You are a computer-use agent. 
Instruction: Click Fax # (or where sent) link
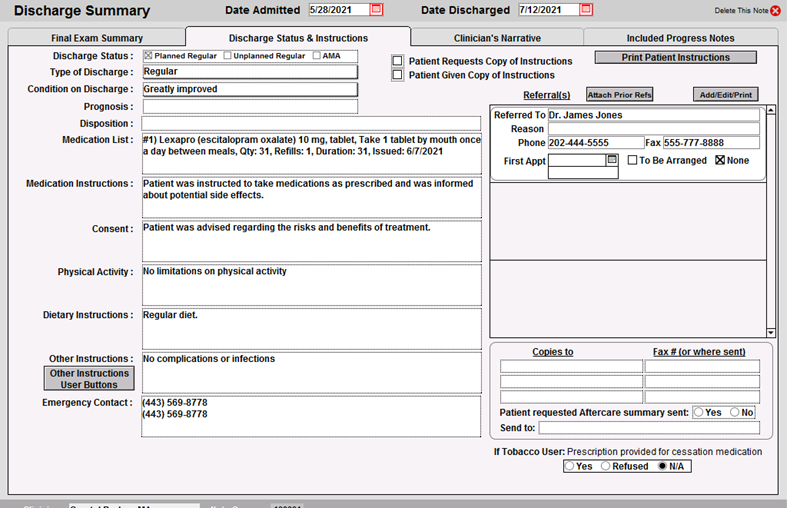click(x=699, y=352)
